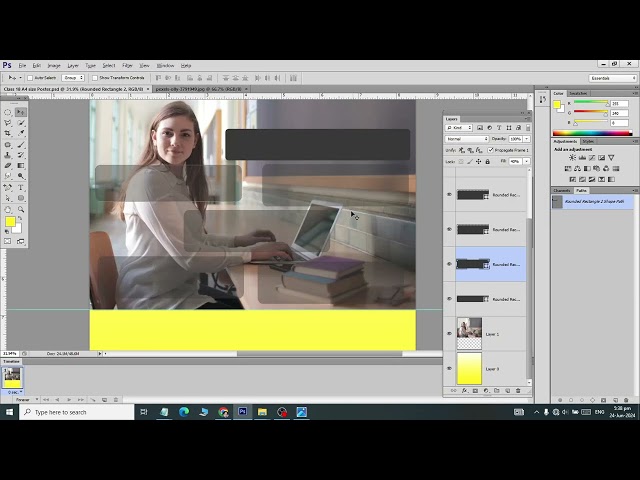Open the Fill slider dropdown arrow

pyautogui.click(x=527, y=161)
